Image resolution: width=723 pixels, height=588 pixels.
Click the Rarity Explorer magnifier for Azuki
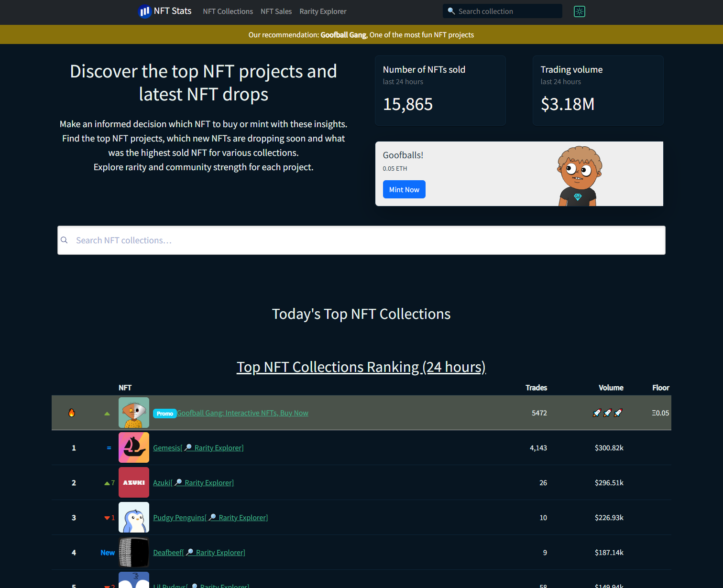[x=178, y=482]
